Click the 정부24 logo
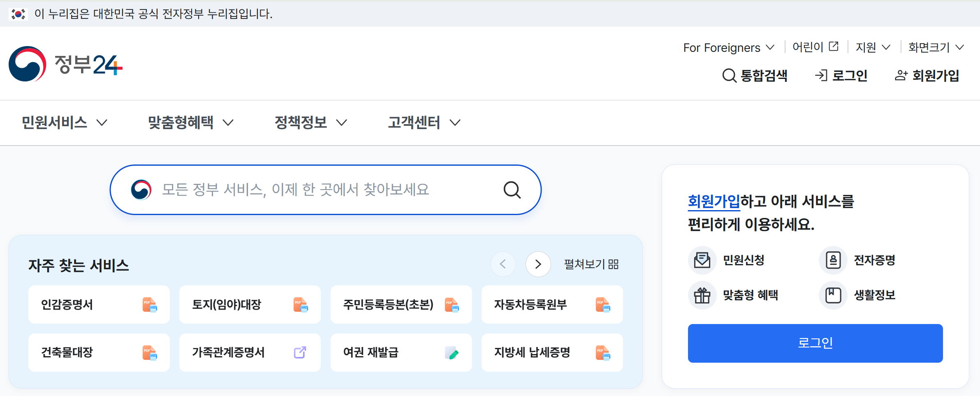980x396 pixels. point(66,65)
